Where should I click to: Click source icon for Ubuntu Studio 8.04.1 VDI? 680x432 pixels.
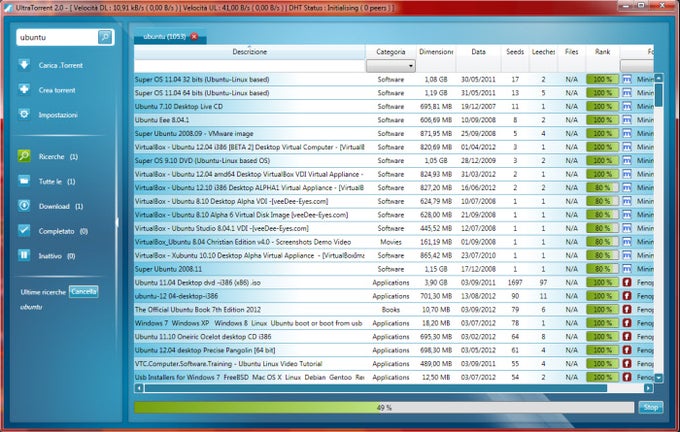627,228
